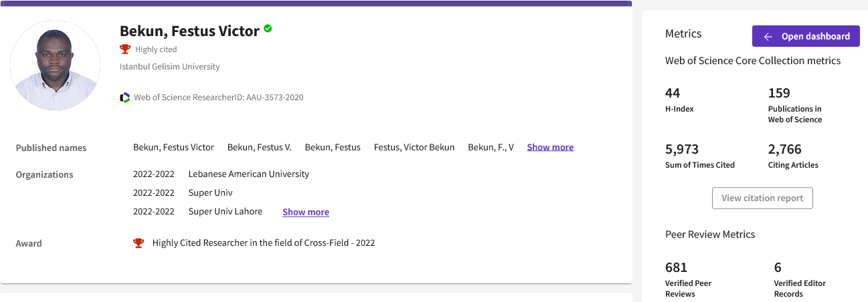Click the 2,766 Citing Articles count

[x=784, y=149]
